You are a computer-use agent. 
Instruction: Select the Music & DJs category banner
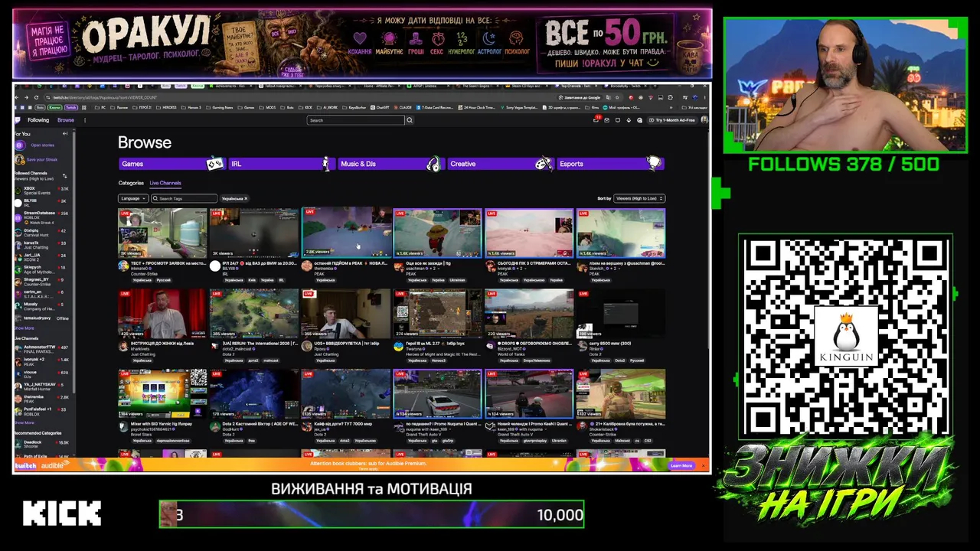390,164
